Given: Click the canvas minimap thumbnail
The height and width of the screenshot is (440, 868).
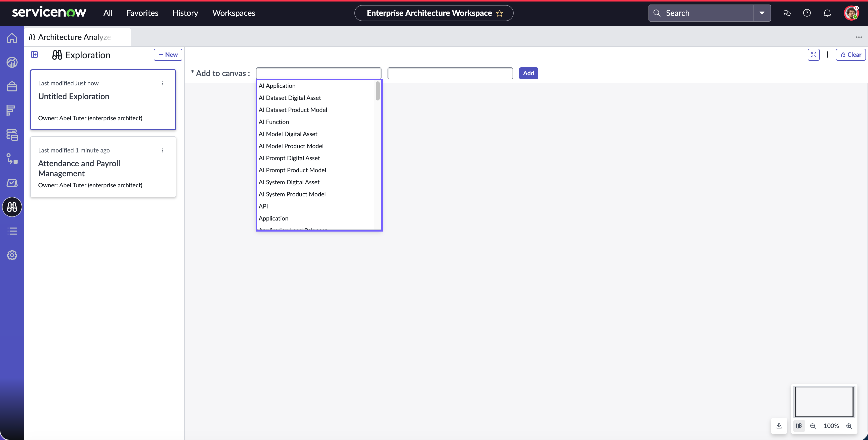Looking at the screenshot, I should point(824,402).
